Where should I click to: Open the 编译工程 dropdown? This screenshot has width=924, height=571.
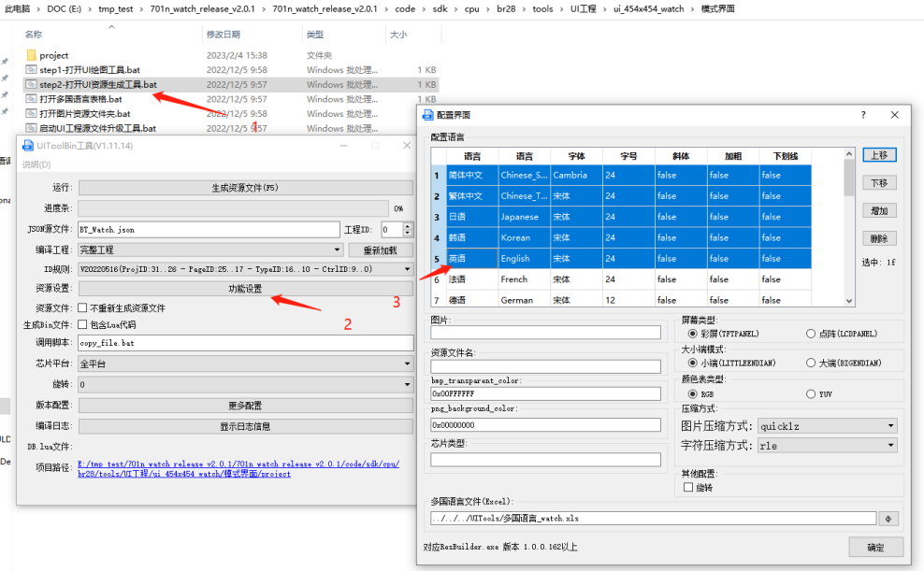tap(210, 250)
